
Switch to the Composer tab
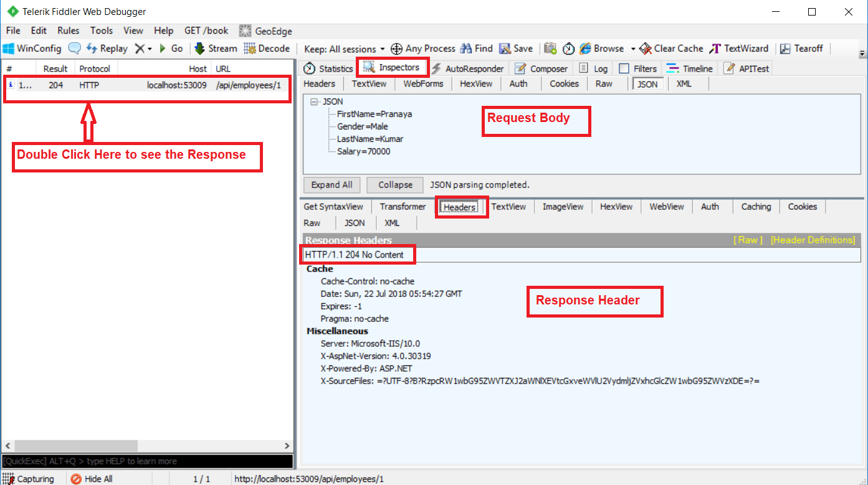(x=541, y=68)
